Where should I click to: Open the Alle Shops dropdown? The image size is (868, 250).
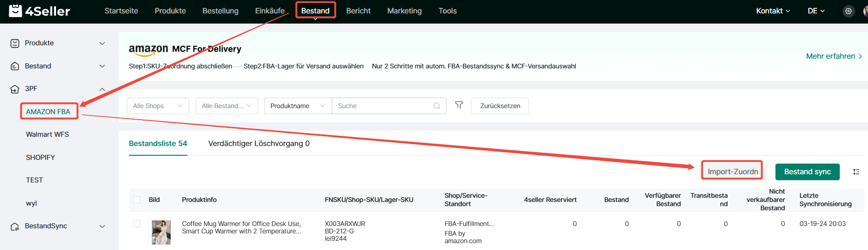point(158,106)
